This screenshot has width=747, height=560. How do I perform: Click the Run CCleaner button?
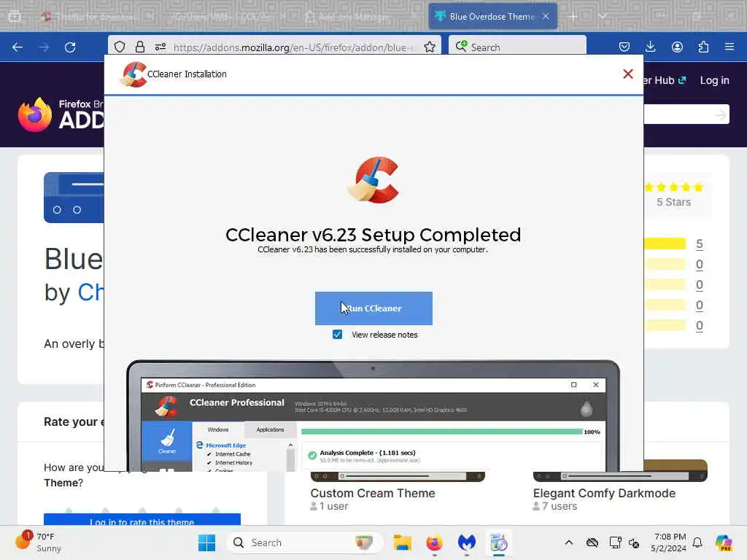[x=373, y=308]
